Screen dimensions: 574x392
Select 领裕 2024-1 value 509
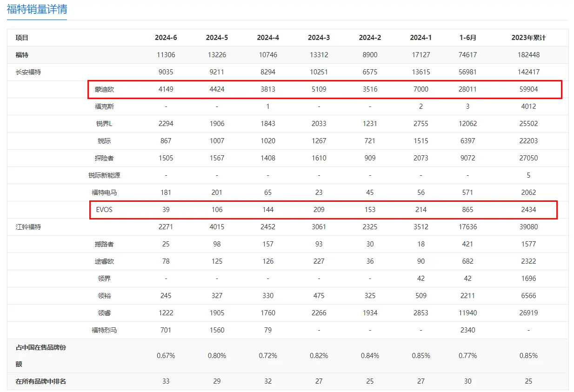click(x=421, y=296)
